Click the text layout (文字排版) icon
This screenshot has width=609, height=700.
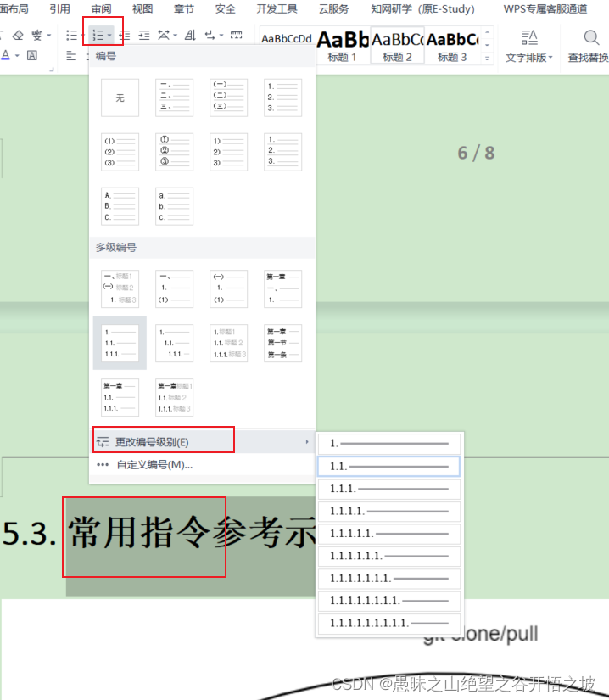[x=529, y=38]
